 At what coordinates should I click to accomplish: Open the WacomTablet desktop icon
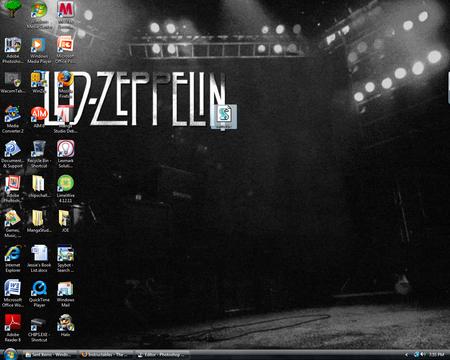coord(13,83)
